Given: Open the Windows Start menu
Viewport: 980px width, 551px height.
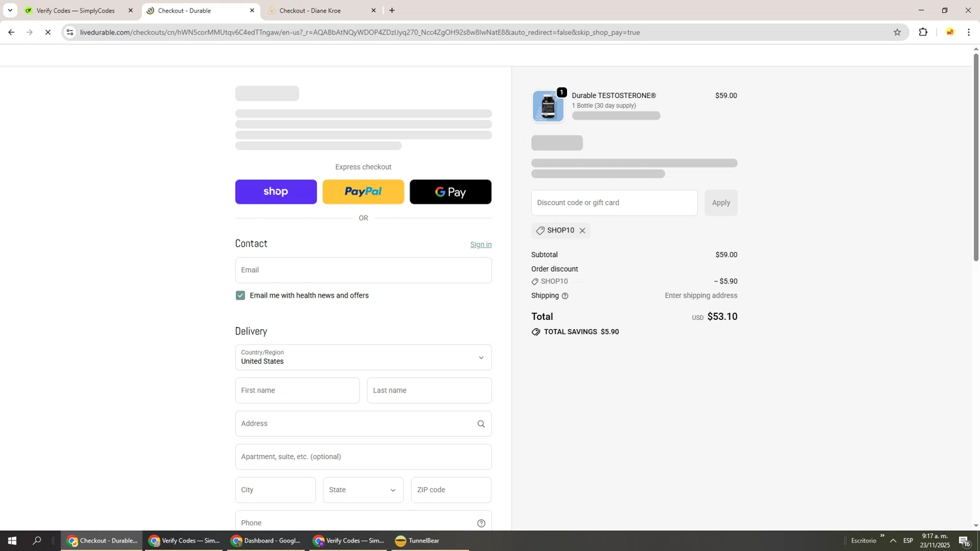Looking at the screenshot, I should pos(12,541).
